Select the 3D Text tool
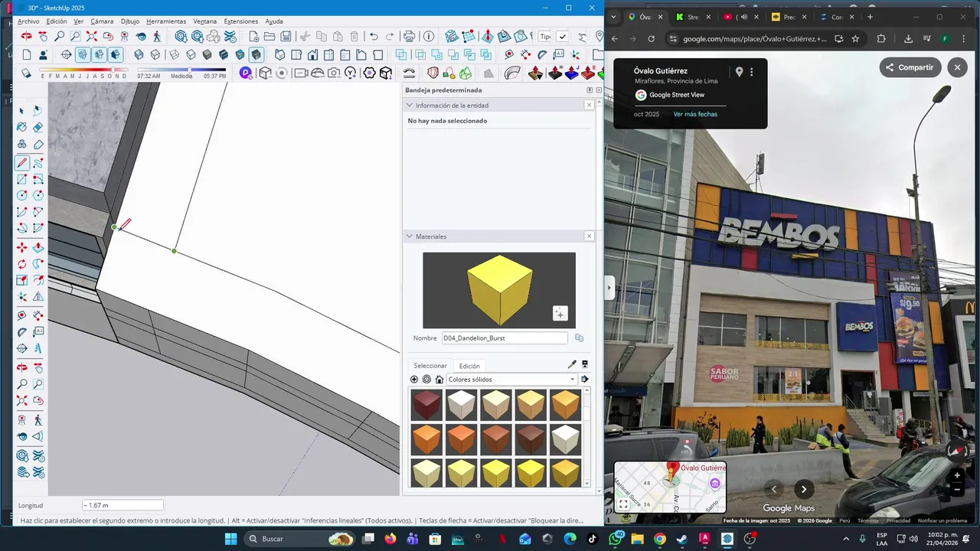This screenshot has height=551, width=980. pos(38,349)
